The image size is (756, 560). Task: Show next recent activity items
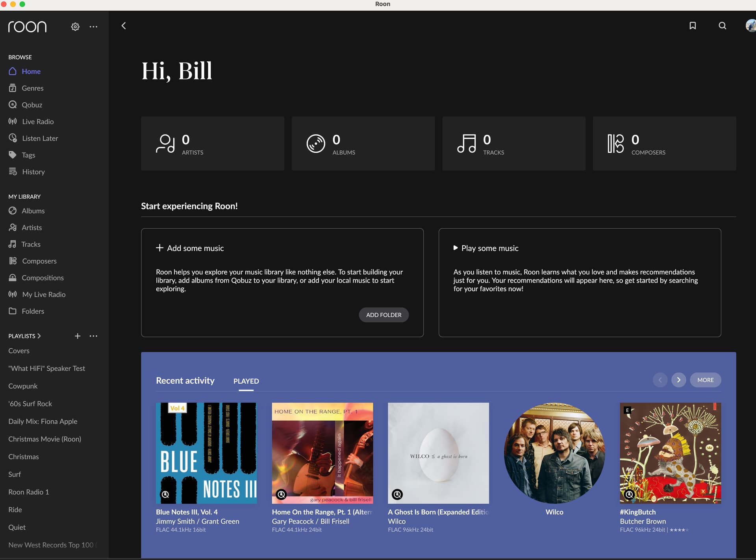(678, 380)
